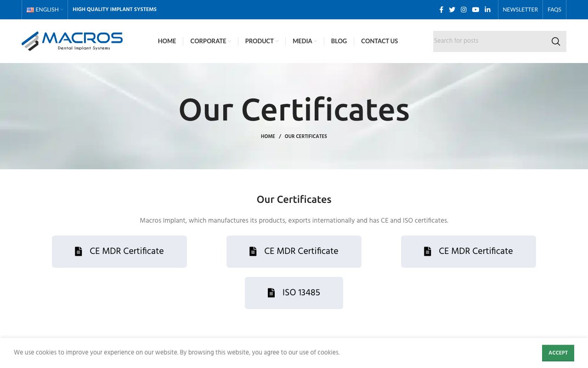Select Home in the main navigation
The height and width of the screenshot is (368, 588).
167,41
